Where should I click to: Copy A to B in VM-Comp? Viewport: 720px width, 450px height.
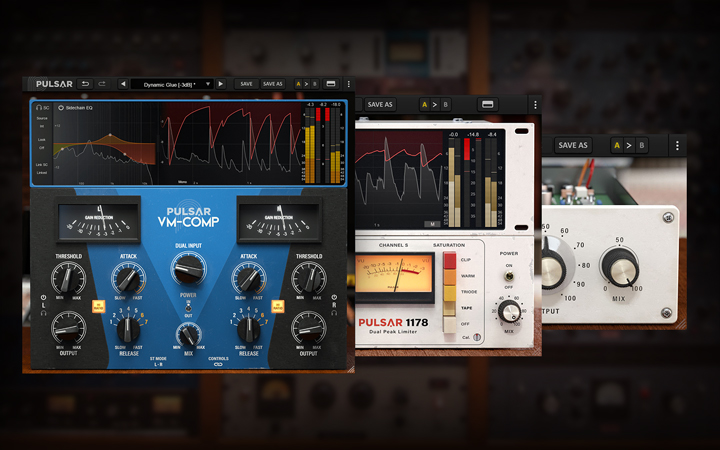pyautogui.click(x=306, y=84)
